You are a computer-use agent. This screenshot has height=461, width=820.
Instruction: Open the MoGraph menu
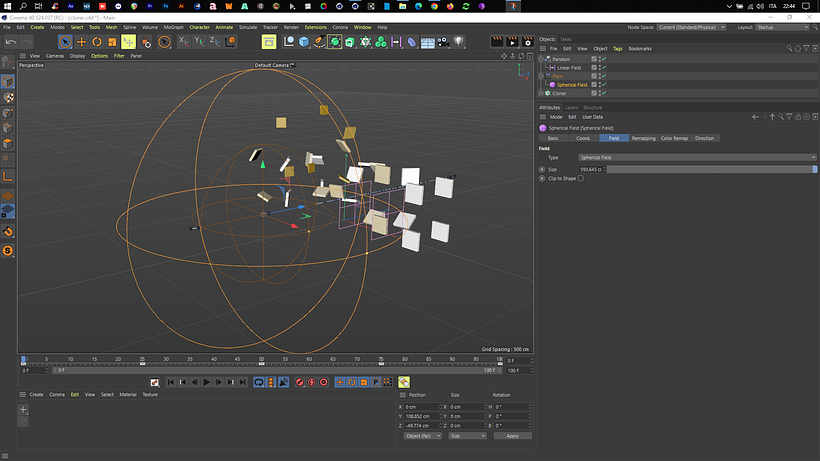pos(176,27)
